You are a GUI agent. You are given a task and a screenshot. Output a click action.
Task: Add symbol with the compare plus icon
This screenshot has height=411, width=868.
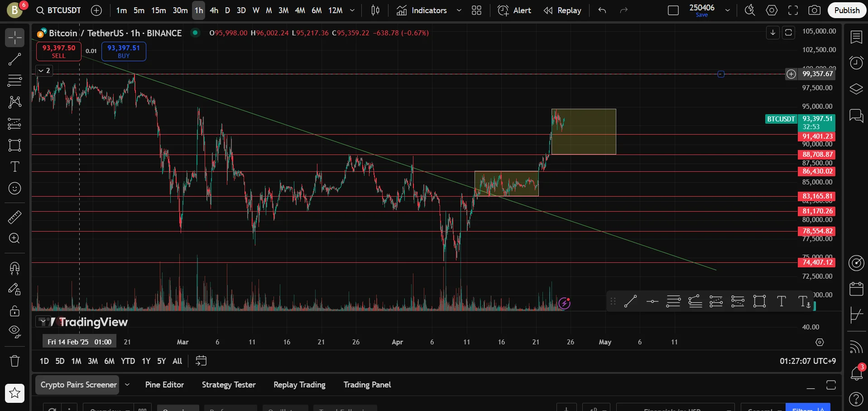tap(96, 10)
